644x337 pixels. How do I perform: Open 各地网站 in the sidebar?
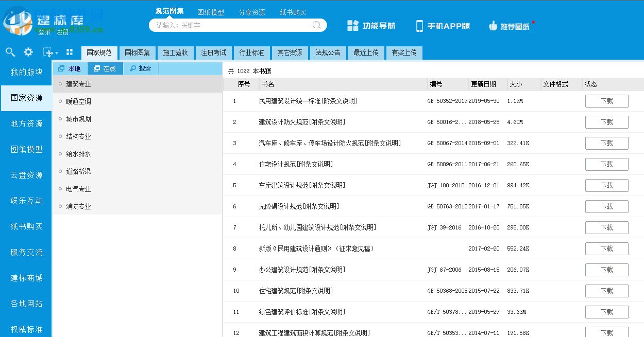(x=26, y=304)
